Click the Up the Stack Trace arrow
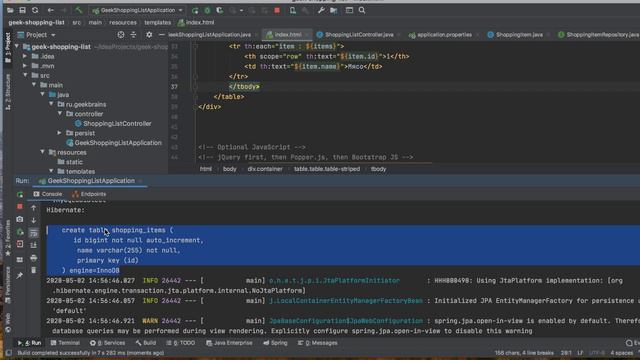The height and width of the screenshot is (360, 640). pyautogui.click(x=33, y=208)
